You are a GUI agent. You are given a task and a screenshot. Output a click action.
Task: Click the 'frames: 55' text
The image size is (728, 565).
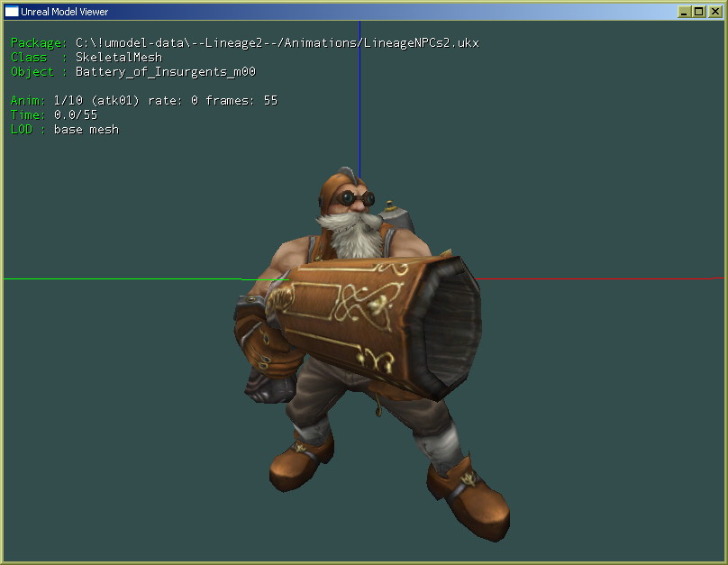point(241,101)
